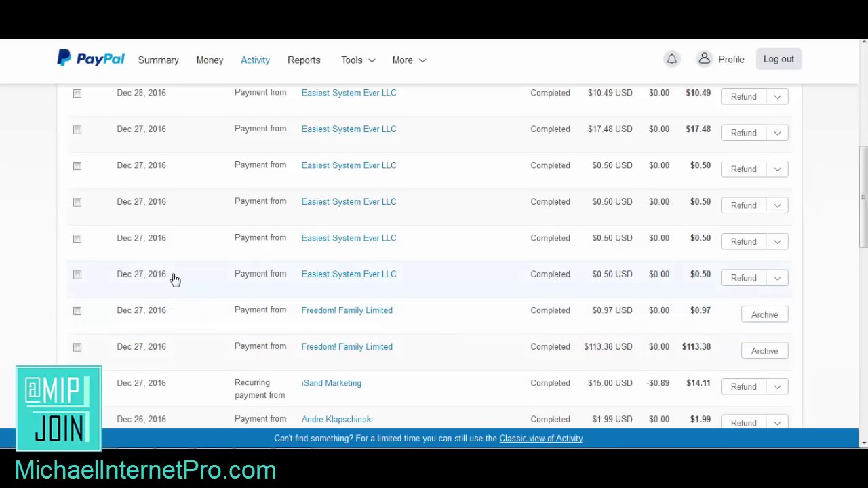Open the Andre Klapschinski link

click(x=337, y=419)
